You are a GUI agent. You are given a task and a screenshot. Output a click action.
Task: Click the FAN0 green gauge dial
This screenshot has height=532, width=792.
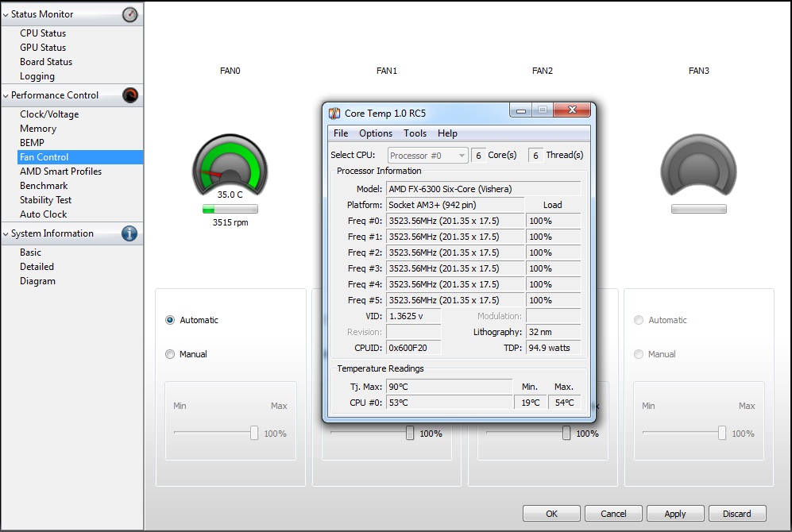click(x=230, y=169)
